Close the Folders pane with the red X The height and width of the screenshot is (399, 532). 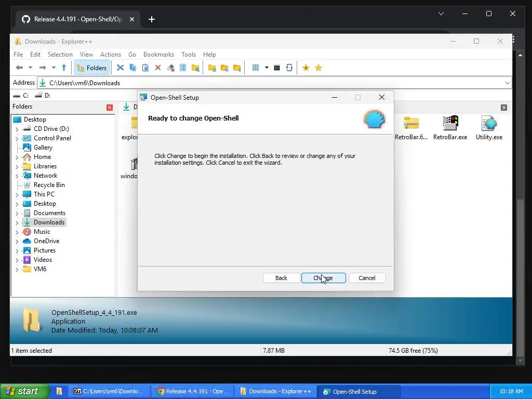point(110,108)
